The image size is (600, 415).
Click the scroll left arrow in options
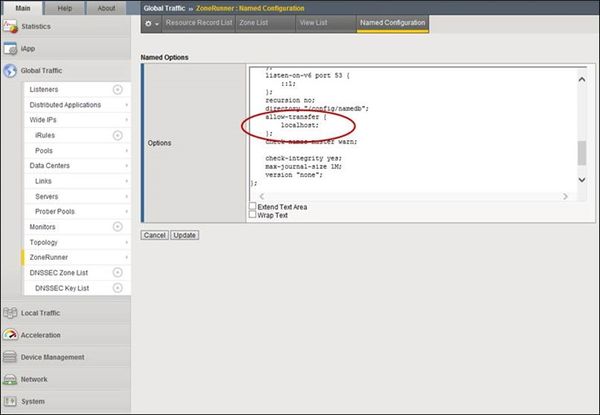[262, 196]
